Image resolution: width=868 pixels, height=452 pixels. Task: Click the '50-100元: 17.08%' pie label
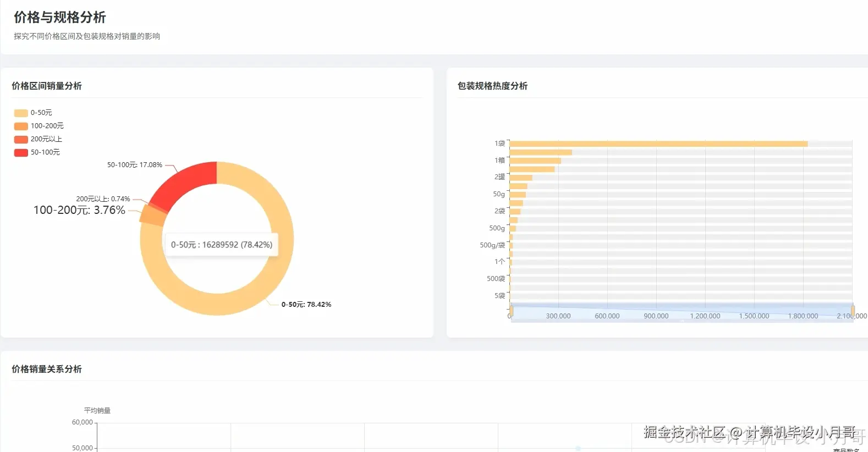point(135,165)
